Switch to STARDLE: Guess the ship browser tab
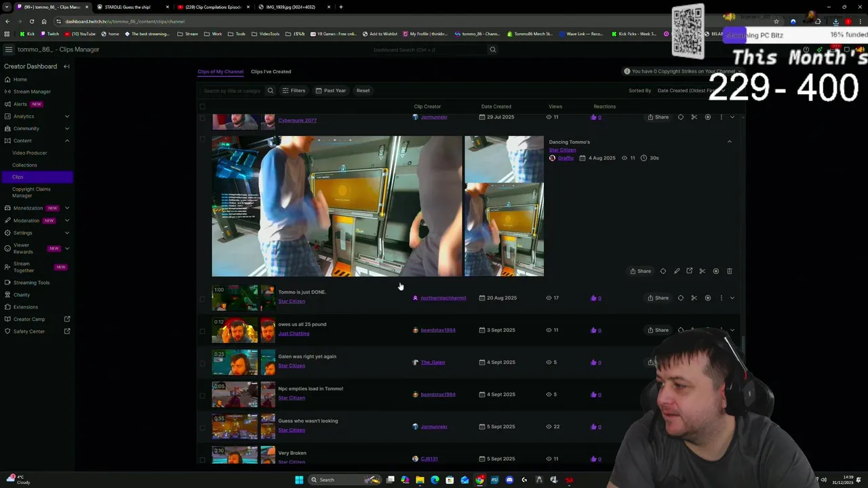 click(x=128, y=7)
